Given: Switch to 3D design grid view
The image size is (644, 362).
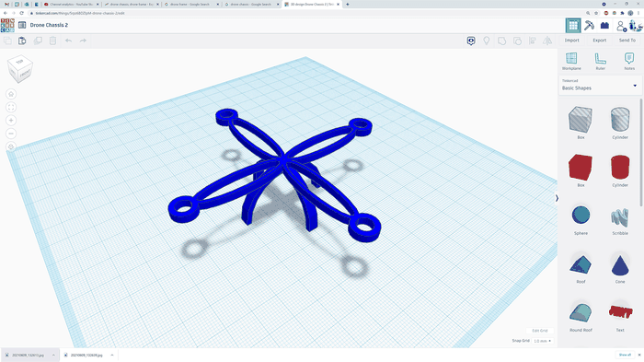Looking at the screenshot, I should pyautogui.click(x=573, y=25).
